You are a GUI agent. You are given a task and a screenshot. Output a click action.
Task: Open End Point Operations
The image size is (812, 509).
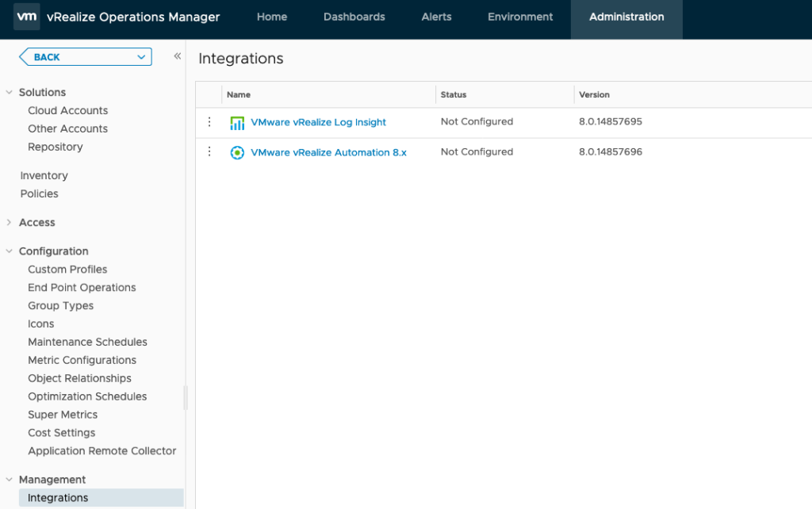(82, 287)
